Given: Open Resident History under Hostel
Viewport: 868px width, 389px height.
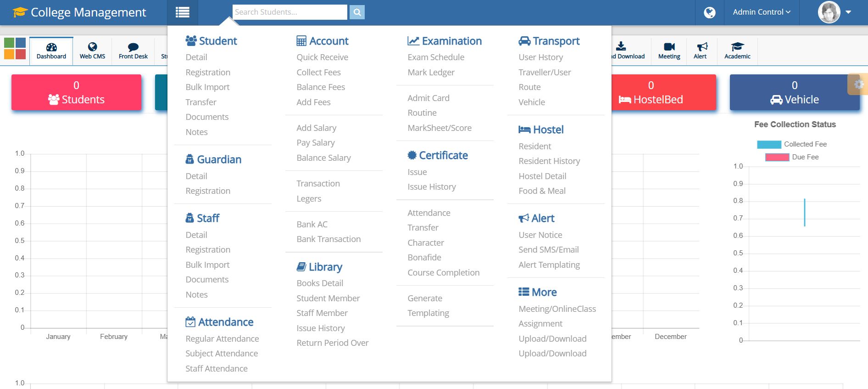Looking at the screenshot, I should [x=549, y=161].
